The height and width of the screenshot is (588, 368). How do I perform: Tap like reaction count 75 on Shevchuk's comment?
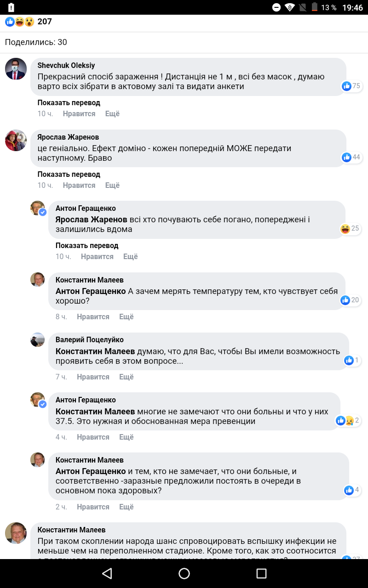coord(351,86)
